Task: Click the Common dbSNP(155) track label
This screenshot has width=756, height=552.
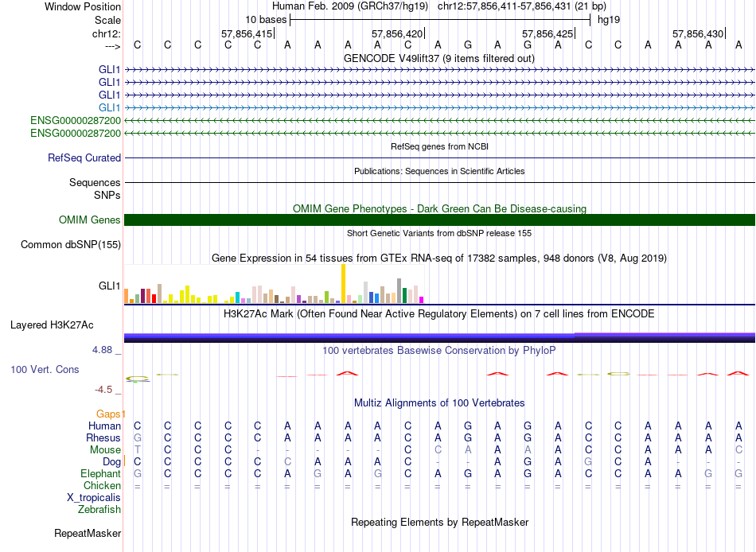Action: point(71,244)
